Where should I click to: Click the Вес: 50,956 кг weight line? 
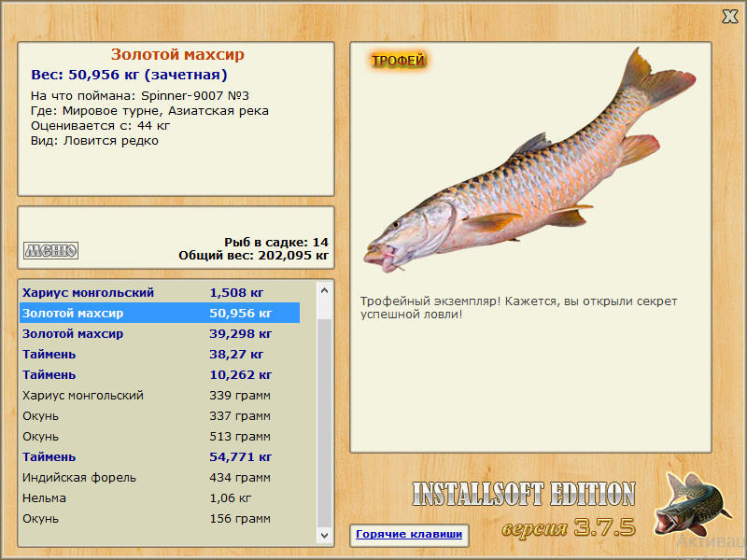pos(129,75)
